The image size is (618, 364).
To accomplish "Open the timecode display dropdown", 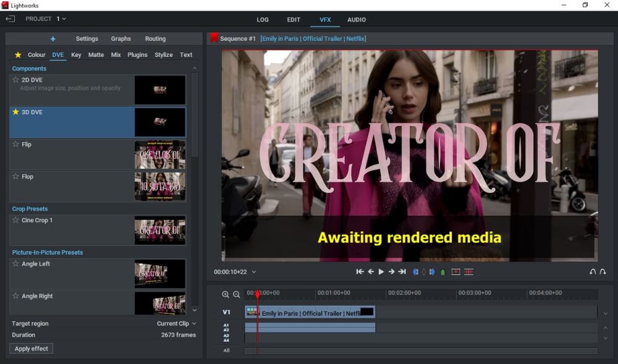I will [x=254, y=272].
